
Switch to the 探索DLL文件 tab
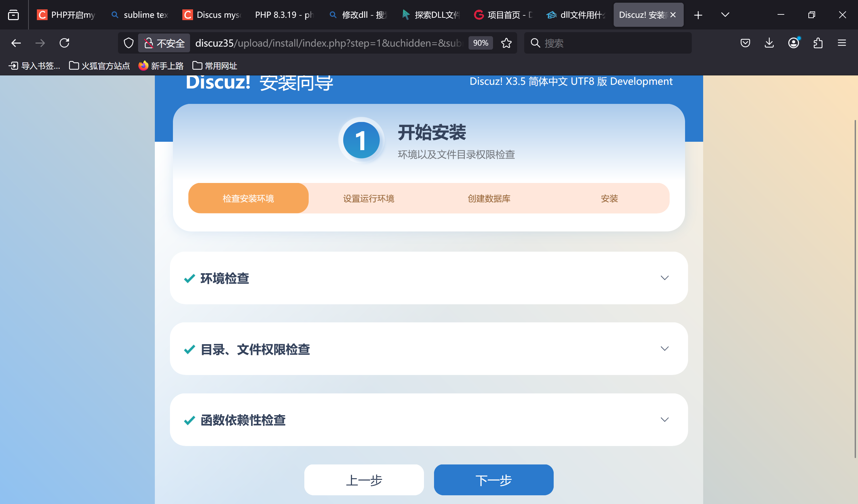431,15
